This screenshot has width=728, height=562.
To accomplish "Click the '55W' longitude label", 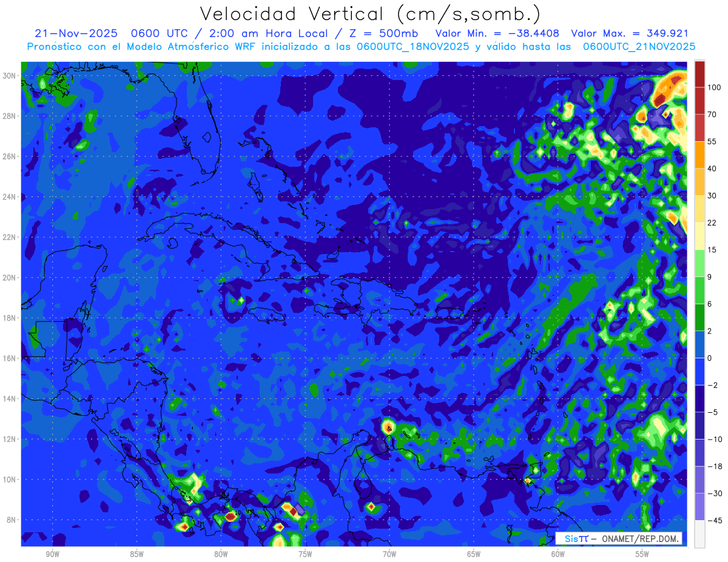I will click(x=642, y=555).
